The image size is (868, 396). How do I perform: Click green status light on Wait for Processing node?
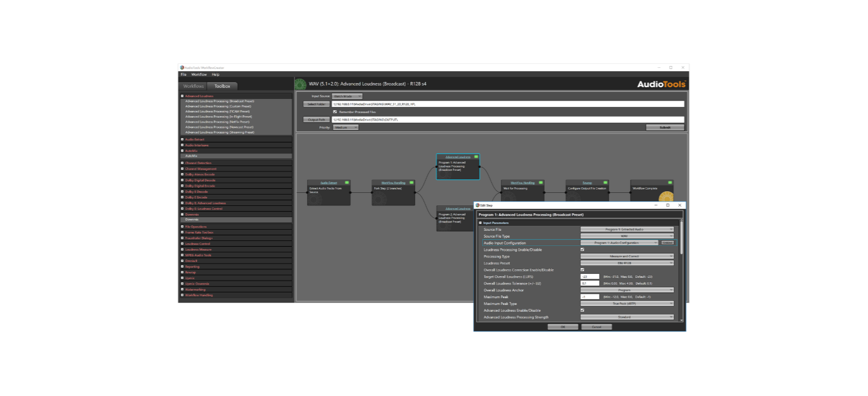[x=541, y=183]
